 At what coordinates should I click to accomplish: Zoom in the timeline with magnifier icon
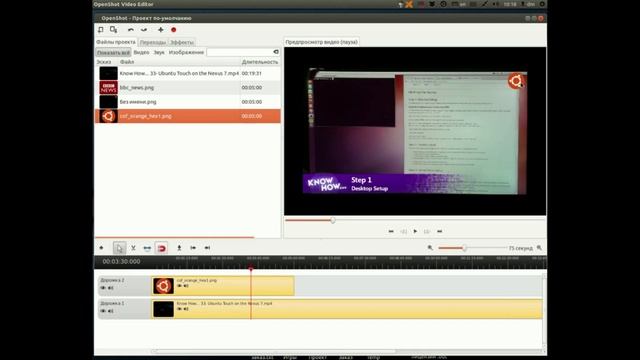click(x=539, y=248)
